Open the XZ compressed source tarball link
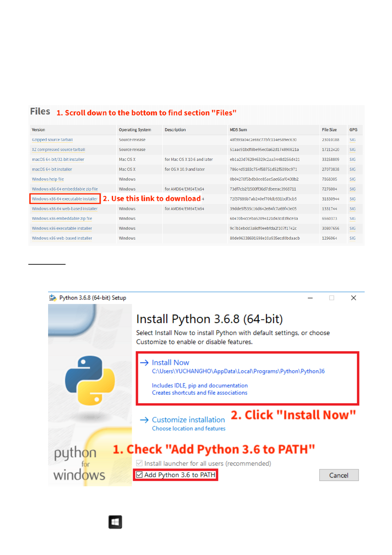The image size is (392, 555). coord(58,150)
